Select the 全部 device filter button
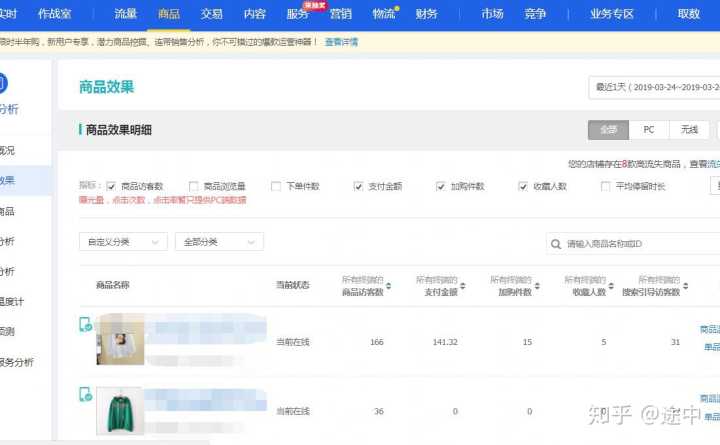This screenshot has width=720, height=445. tap(608, 130)
